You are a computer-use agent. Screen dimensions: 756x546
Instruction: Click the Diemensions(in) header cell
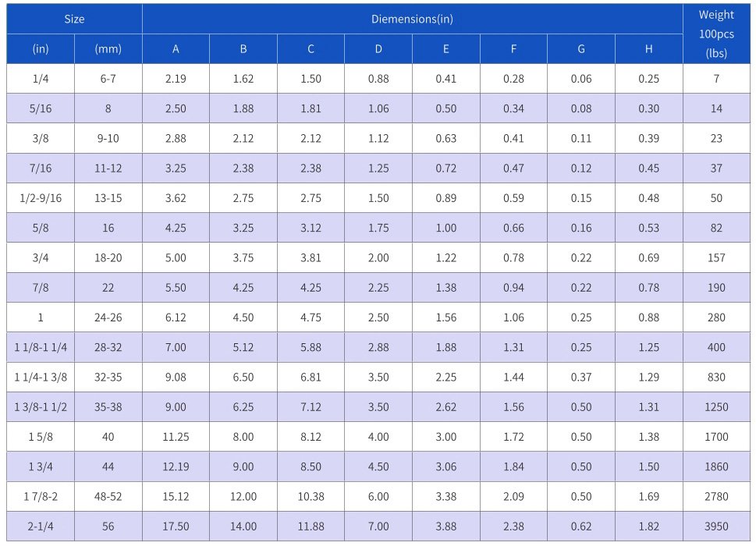tap(412, 19)
